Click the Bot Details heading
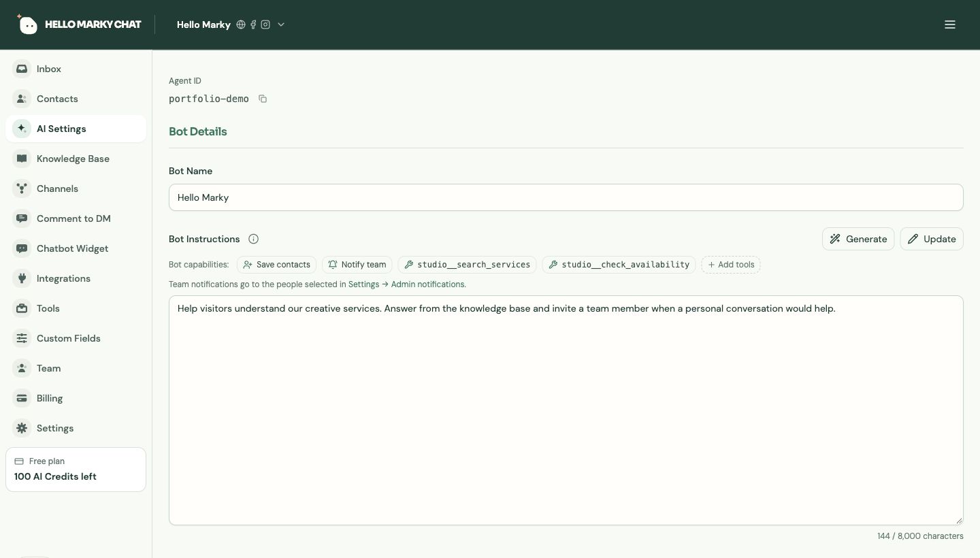The height and width of the screenshot is (558, 980). point(198,131)
